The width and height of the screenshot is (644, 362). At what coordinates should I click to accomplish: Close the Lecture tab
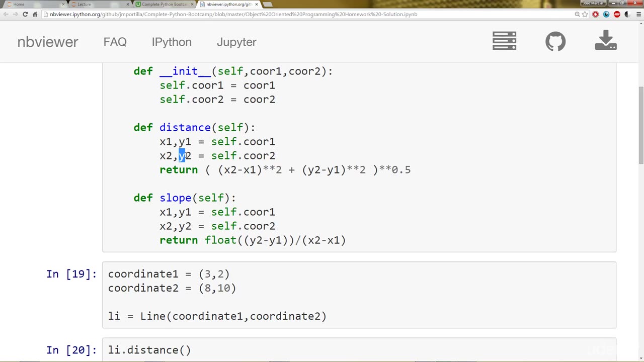click(128, 5)
